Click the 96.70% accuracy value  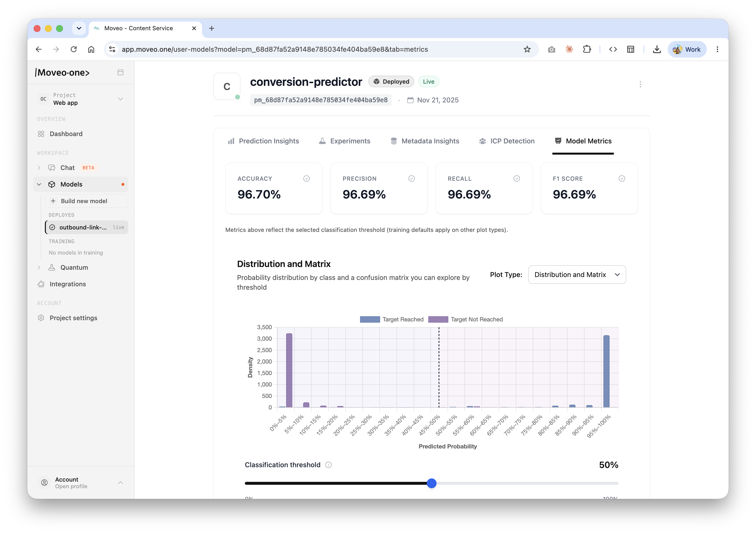coord(259,194)
